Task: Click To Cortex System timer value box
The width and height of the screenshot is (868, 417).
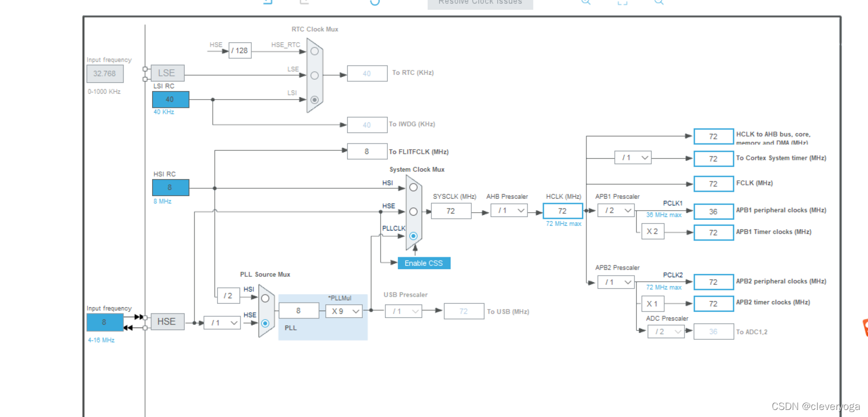Action: (714, 159)
